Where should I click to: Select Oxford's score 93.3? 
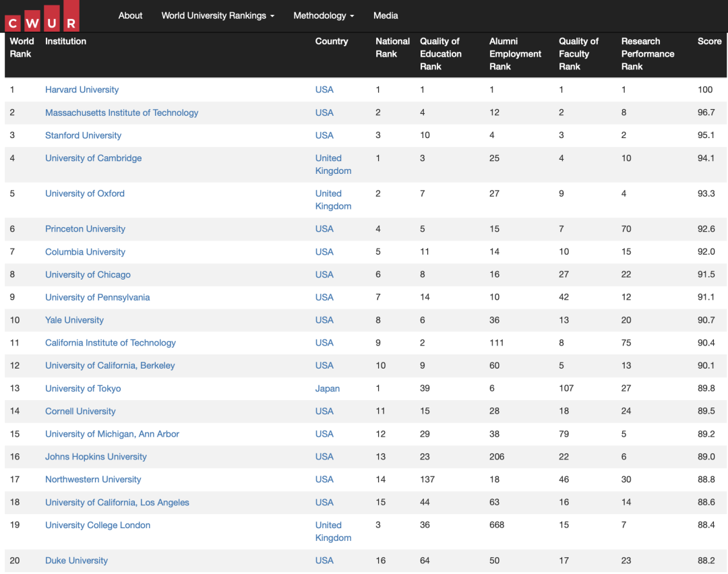(706, 193)
